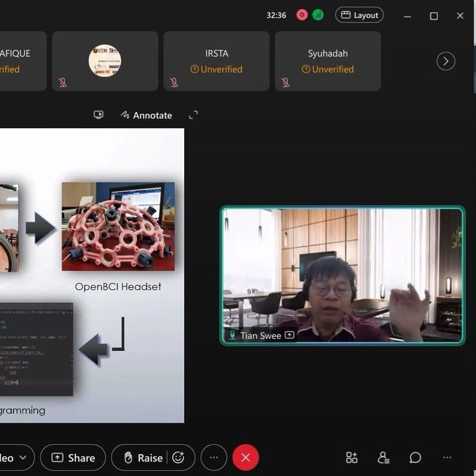Viewport: 476px width, 476px height.
Task: Click OpenBCI Headset photo in shared slide
Action: (118, 227)
